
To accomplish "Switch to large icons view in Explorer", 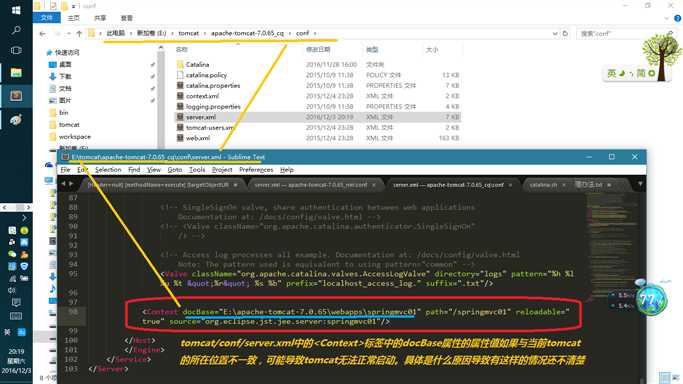I will [x=676, y=378].
